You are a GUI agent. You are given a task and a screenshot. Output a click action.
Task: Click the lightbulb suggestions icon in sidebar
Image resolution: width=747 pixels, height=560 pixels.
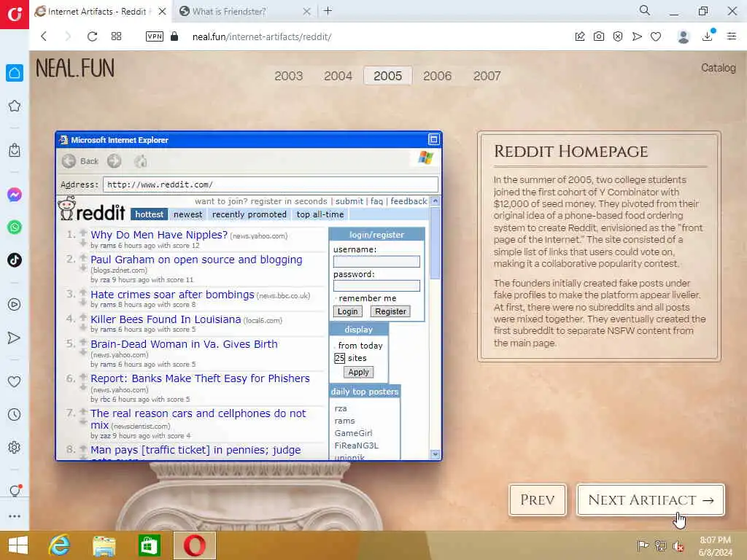tap(15, 491)
